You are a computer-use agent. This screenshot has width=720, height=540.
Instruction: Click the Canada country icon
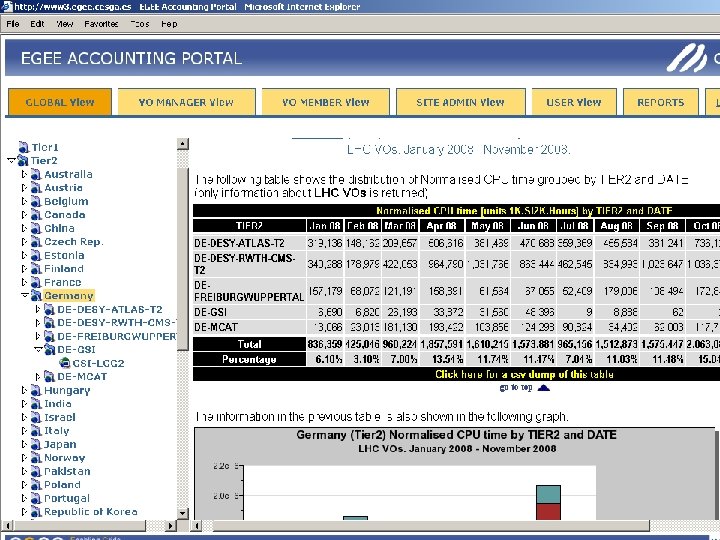[36, 215]
